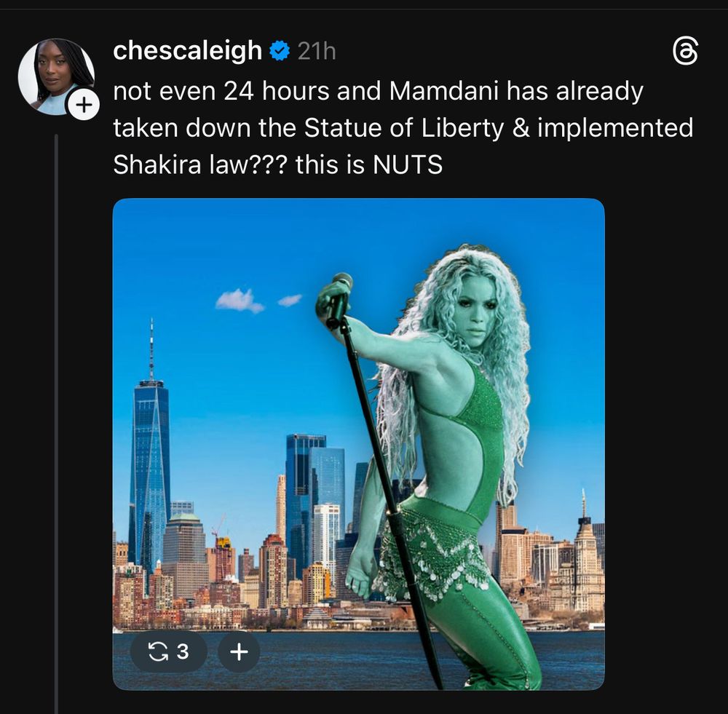
Task: Click the Threads logo icon
Action: (x=685, y=51)
